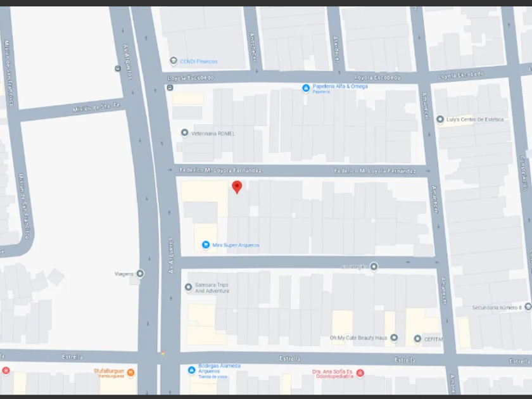Click the Dra. Ana Sofia Odontopediatría label
This screenshot has width=532, height=399.
point(333,374)
